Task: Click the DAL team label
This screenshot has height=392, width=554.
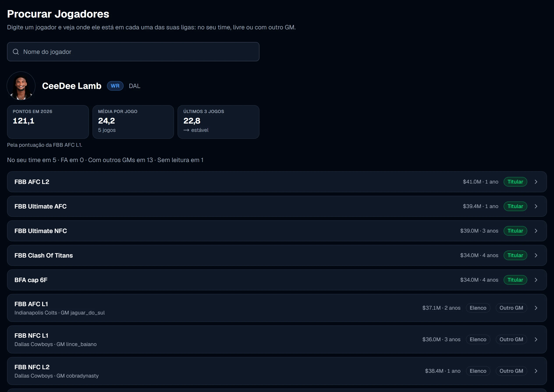Action: pos(135,86)
